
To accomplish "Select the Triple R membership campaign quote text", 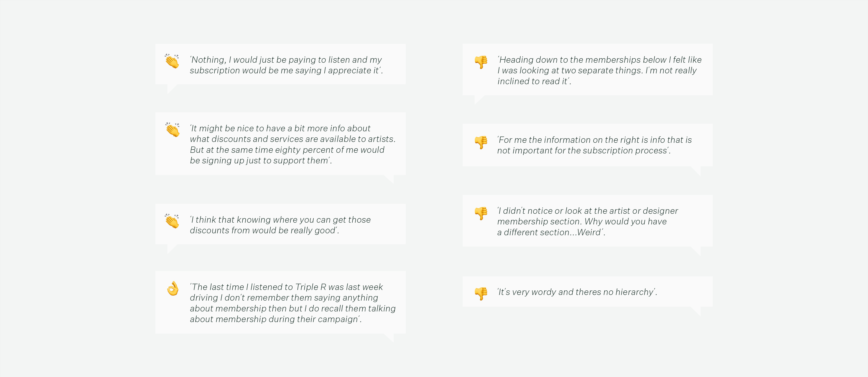I will click(293, 303).
